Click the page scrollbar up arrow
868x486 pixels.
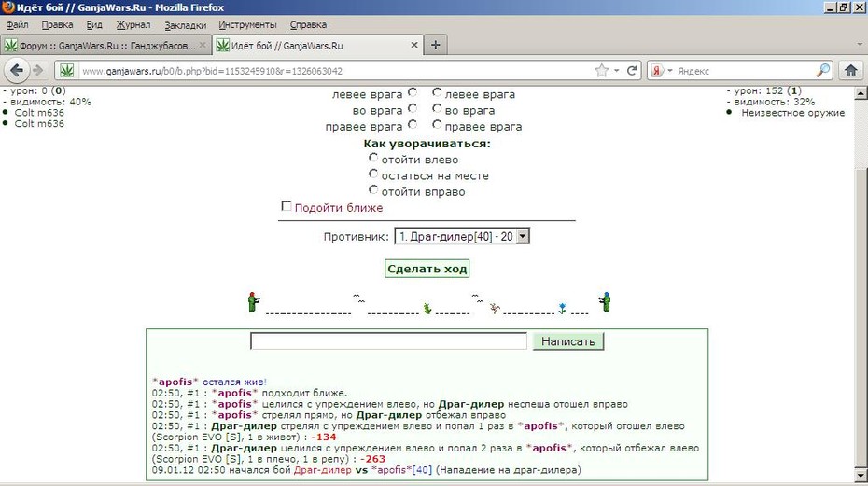click(x=861, y=93)
